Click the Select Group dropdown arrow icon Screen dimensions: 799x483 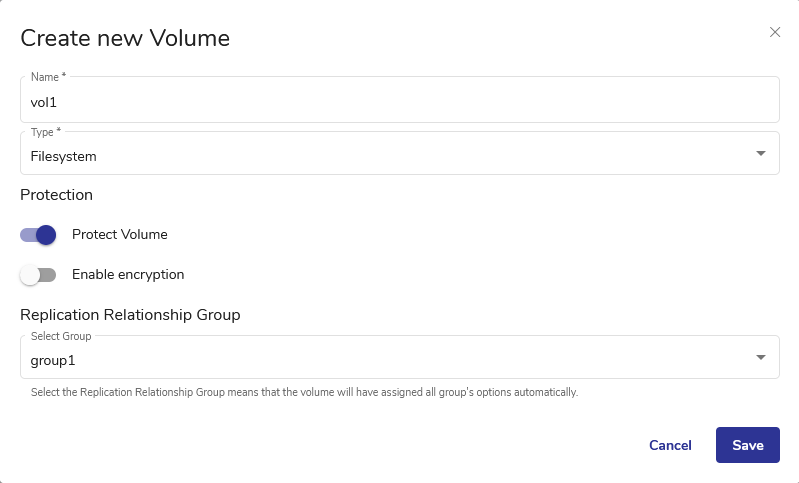[761, 358]
